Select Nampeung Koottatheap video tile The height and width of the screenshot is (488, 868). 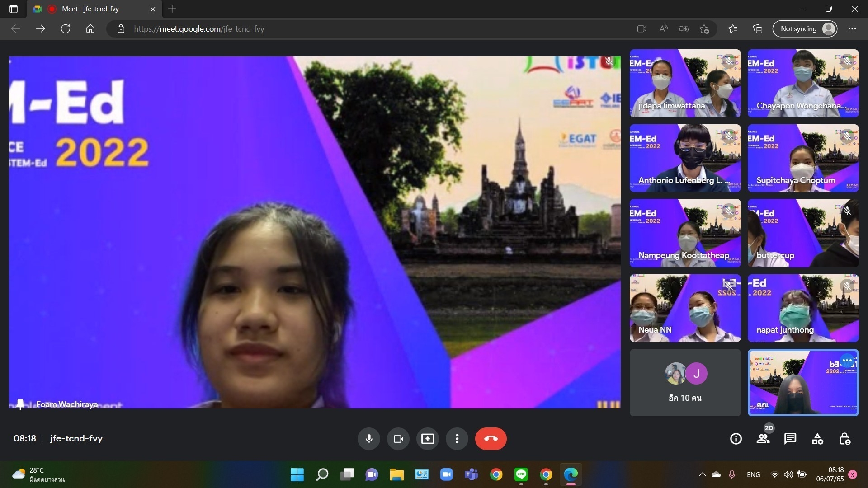[x=685, y=233]
